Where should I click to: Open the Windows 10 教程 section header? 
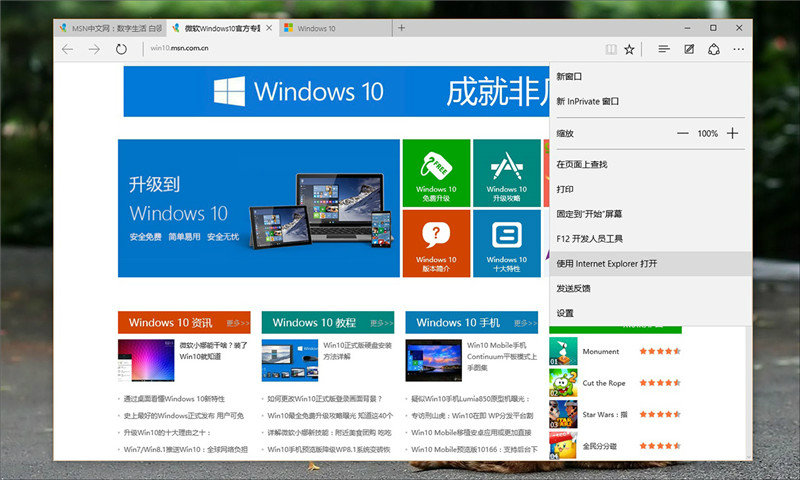coord(314,323)
